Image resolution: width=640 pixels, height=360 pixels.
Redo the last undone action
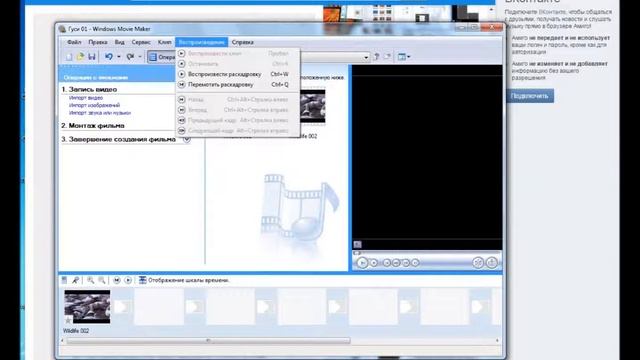(x=130, y=57)
